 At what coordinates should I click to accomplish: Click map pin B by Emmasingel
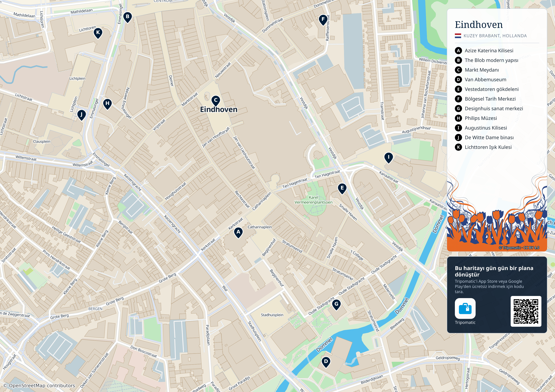pyautogui.click(x=128, y=17)
